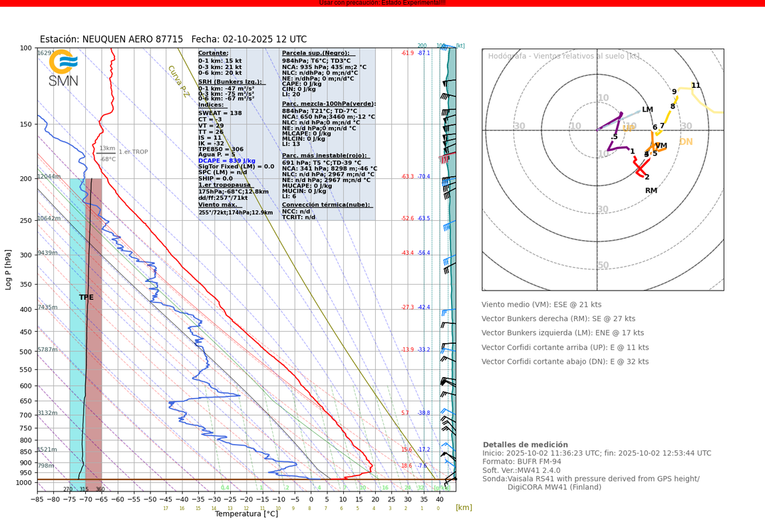
Task: Click the blue 'DCAPE = 839 J/kg' value
Action: [226, 161]
